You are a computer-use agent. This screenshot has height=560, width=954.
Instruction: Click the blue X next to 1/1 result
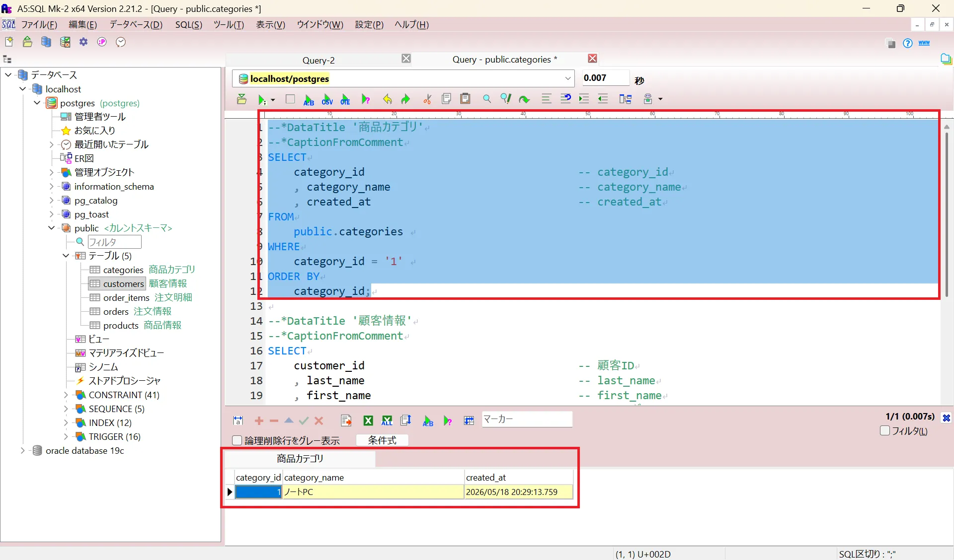pyautogui.click(x=946, y=418)
